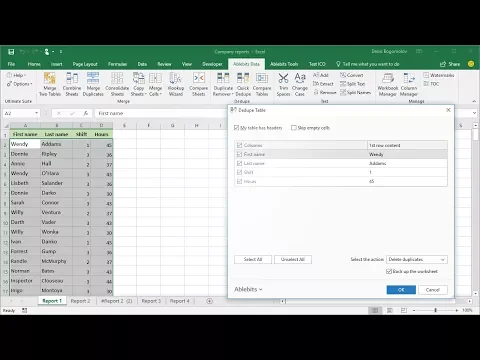This screenshot has height=360, width=480.
Task: Launch Compare Sheets tool
Action: pos(198,84)
